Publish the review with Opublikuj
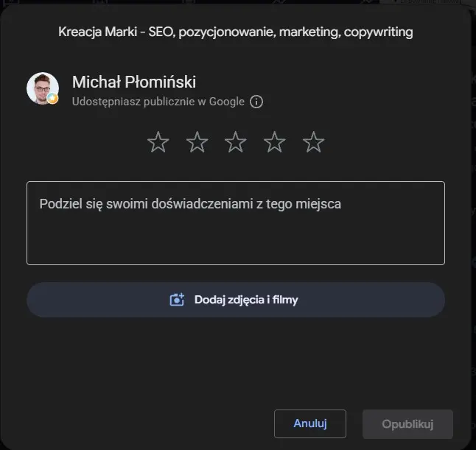 (x=407, y=424)
